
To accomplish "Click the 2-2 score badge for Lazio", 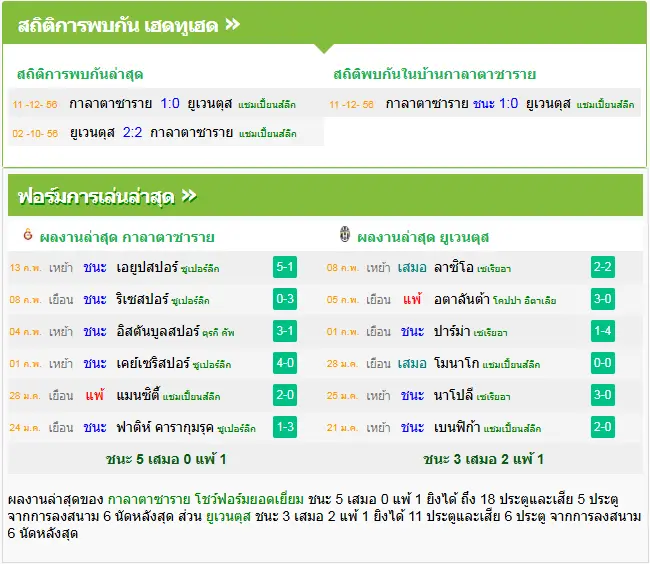I will click(x=602, y=267).
